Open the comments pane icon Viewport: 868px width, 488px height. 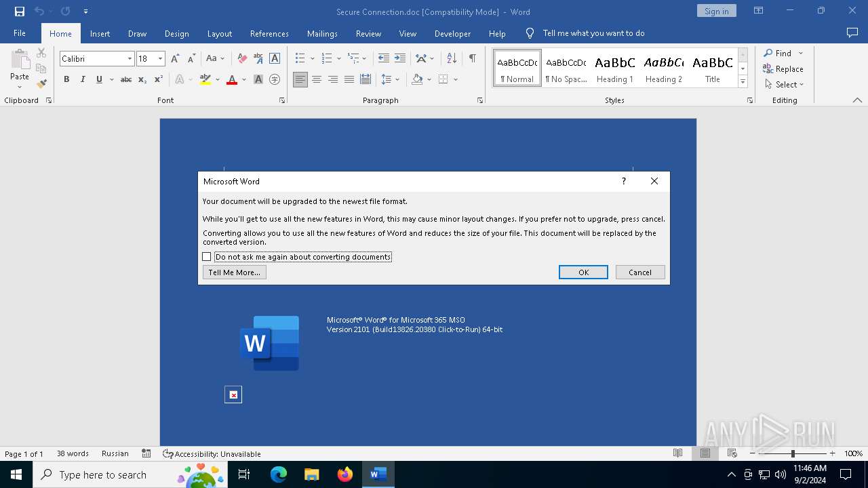tap(852, 33)
